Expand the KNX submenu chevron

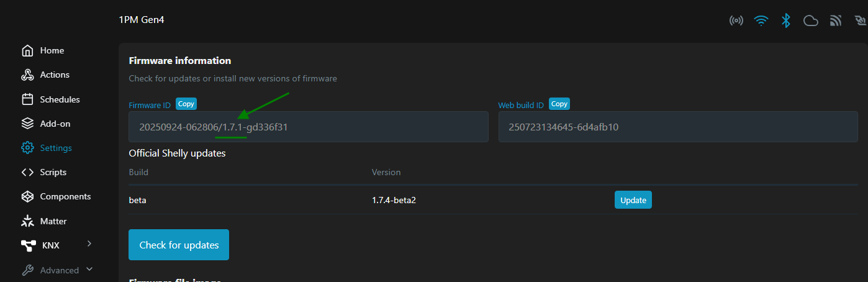click(89, 244)
